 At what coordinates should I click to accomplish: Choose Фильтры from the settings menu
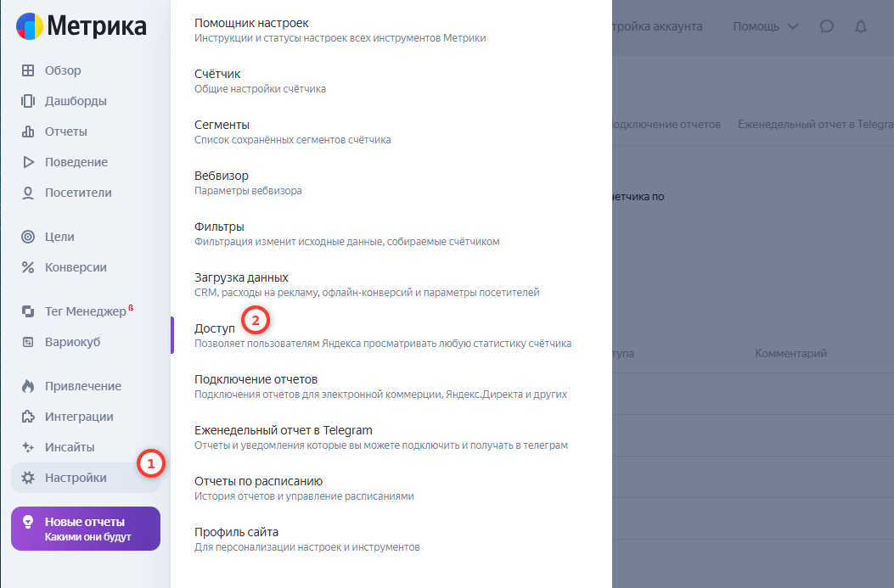tap(219, 227)
